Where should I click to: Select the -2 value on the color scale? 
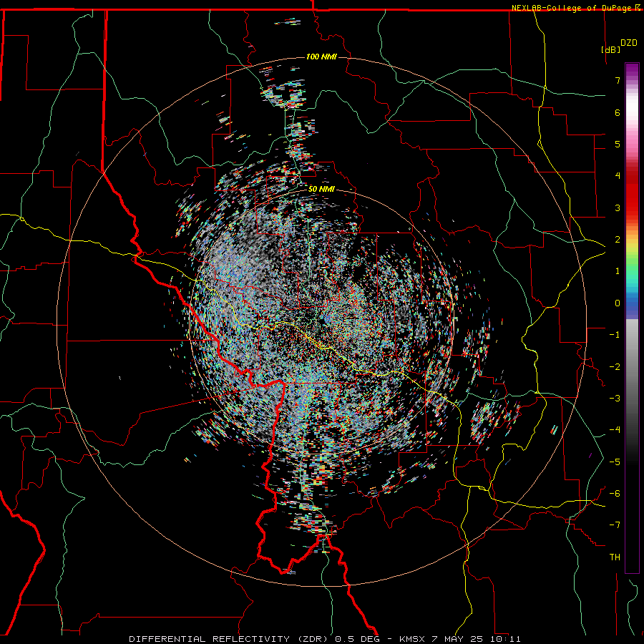click(615, 367)
